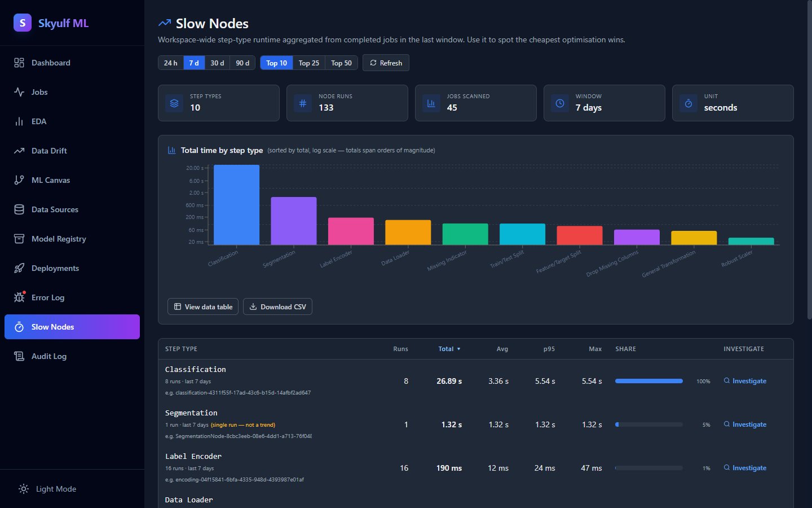Show Top 10 step types
The width and height of the screenshot is (812, 508).
click(276, 63)
